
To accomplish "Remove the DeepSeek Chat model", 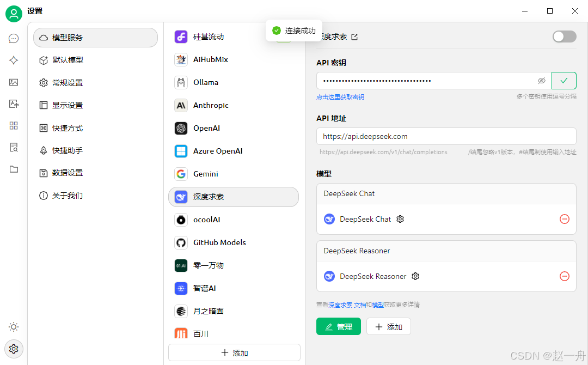I will point(565,219).
